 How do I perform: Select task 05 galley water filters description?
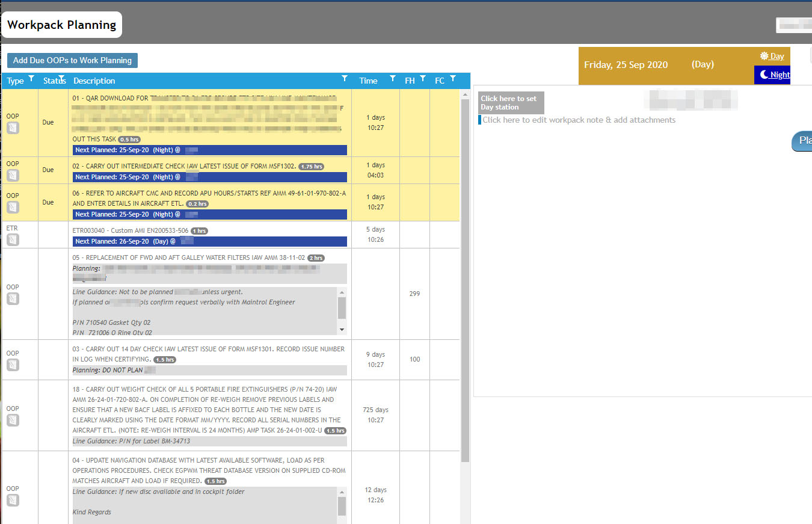point(189,257)
